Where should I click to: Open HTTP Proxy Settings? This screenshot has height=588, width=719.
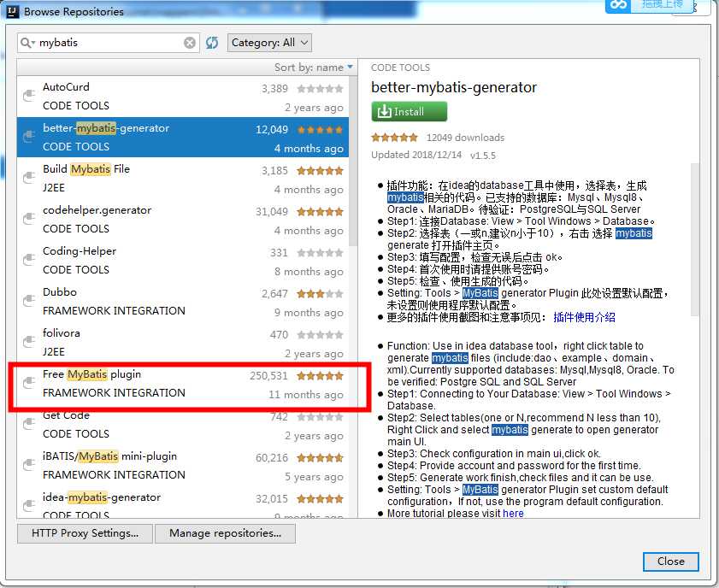pyautogui.click(x=85, y=533)
